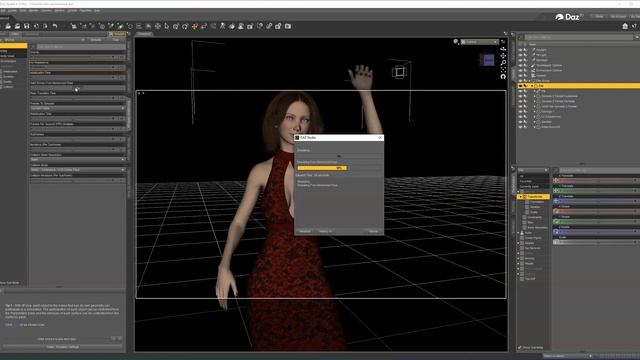Select the arrow-pointer Node Selection tool
The height and width of the screenshot is (360, 640).
tap(167, 26)
